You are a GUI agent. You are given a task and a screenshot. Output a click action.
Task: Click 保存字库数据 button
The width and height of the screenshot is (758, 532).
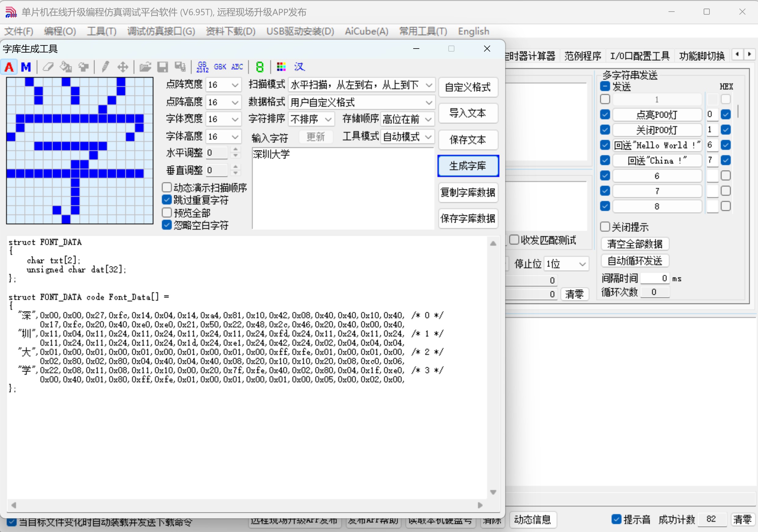click(468, 218)
